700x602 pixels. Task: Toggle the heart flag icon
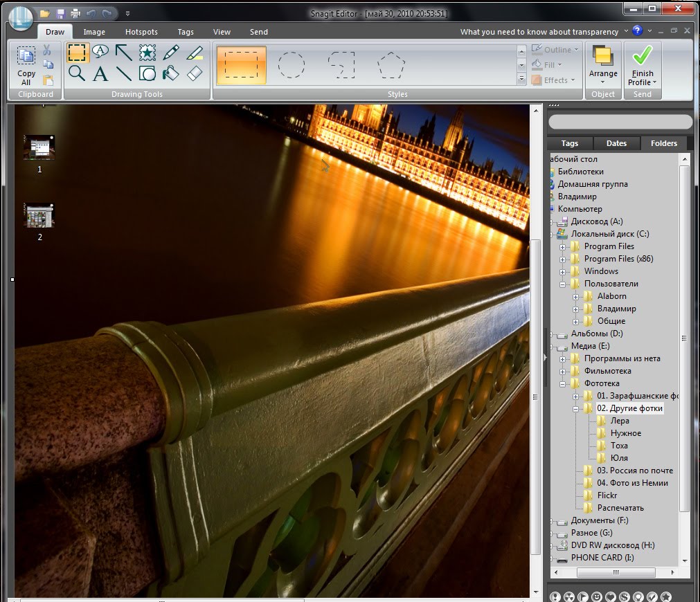click(x=610, y=596)
